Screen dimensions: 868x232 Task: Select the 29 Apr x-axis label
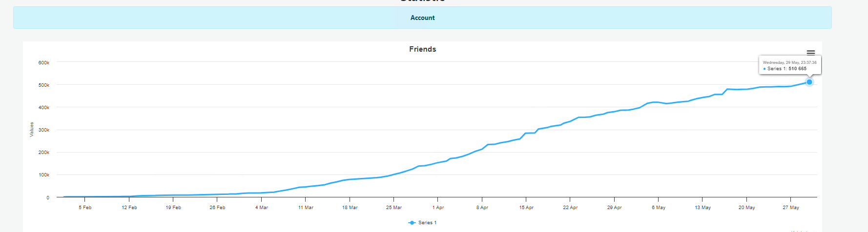tap(614, 208)
